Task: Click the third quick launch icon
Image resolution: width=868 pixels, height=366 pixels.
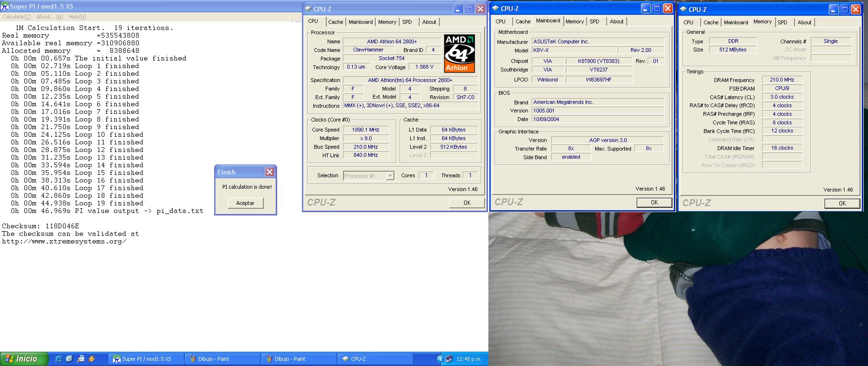Action: pos(81,359)
